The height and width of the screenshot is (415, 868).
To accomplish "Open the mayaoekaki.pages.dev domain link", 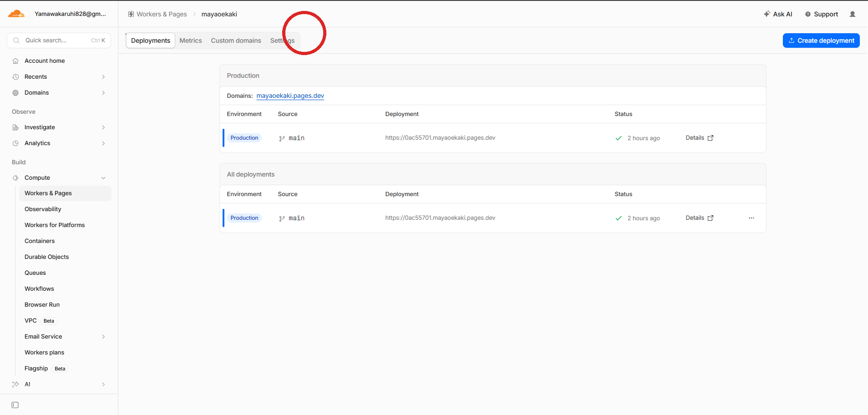I will click(x=290, y=96).
